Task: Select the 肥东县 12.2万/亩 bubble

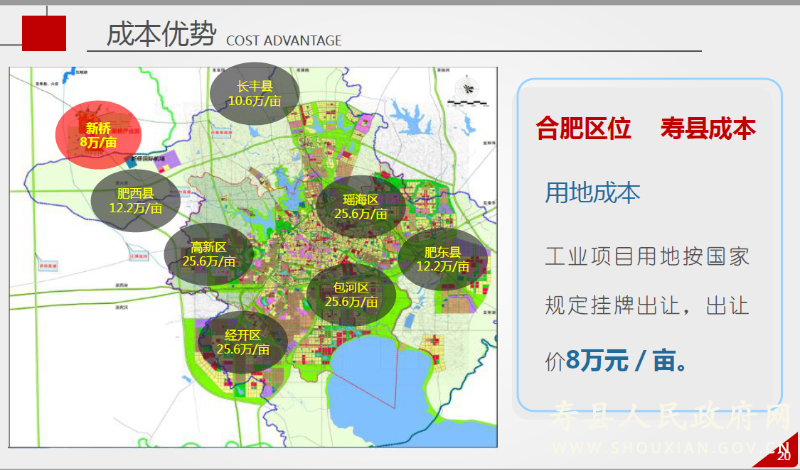Action: click(442, 260)
